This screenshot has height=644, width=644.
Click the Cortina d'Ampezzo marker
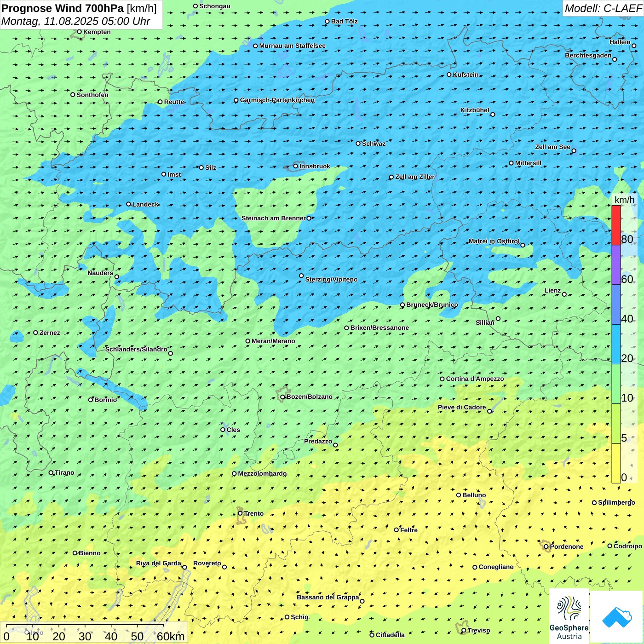[x=443, y=379]
